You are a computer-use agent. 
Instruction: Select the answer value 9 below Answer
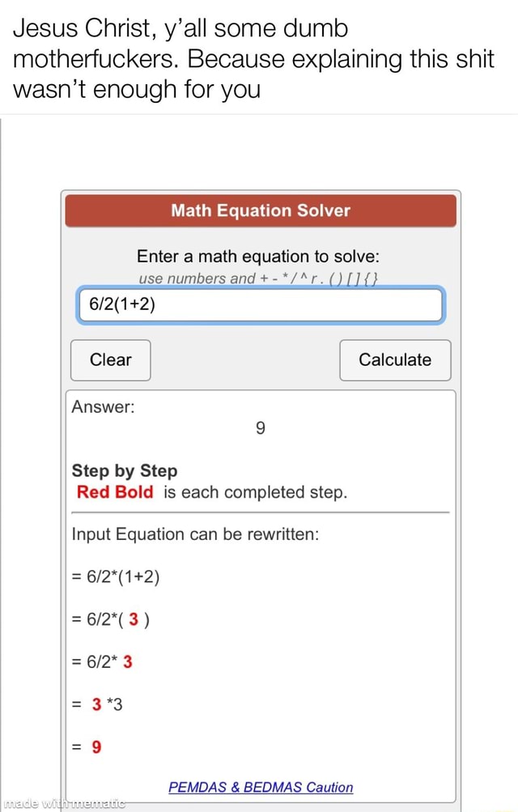[261, 429]
